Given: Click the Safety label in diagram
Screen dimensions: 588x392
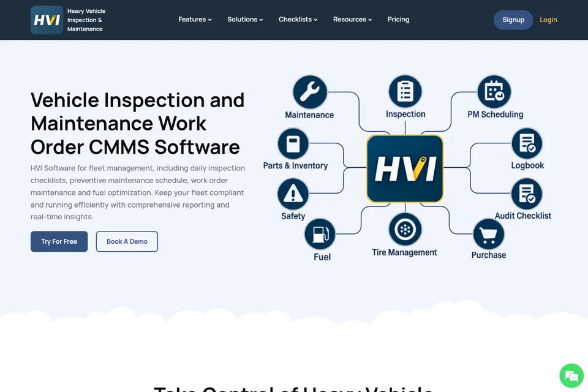Looking at the screenshot, I should [293, 216].
